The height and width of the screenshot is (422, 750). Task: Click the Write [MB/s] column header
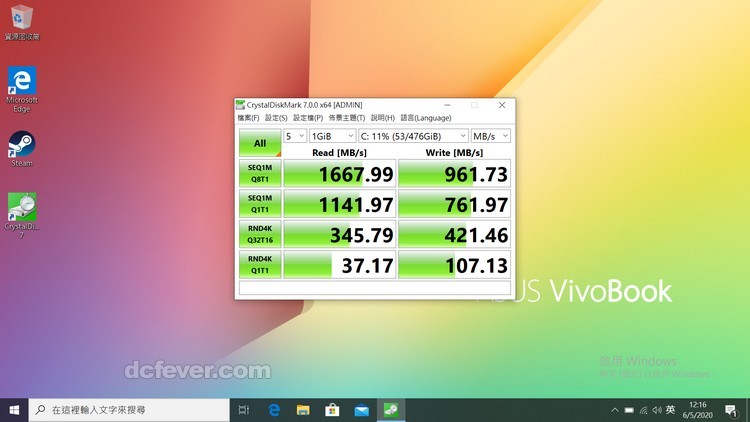tap(454, 153)
